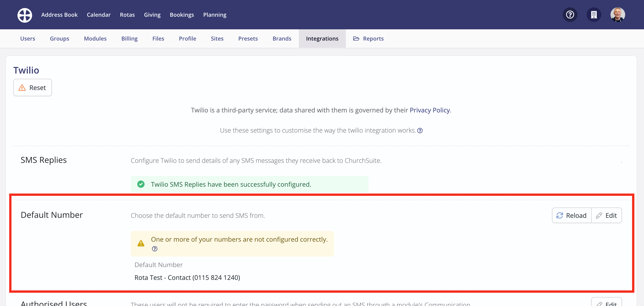Viewport: 644px width, 306px height.
Task: Open Address Book module
Action: [59, 15]
